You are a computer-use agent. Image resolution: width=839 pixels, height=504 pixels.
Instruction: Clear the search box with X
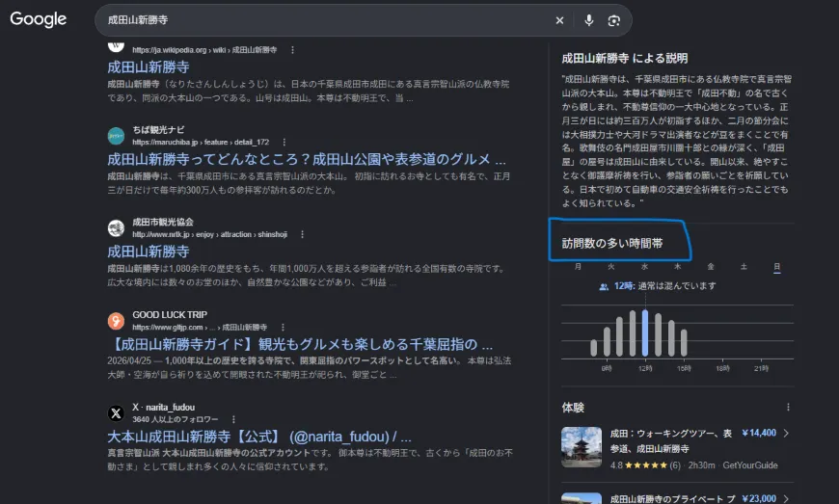[559, 20]
